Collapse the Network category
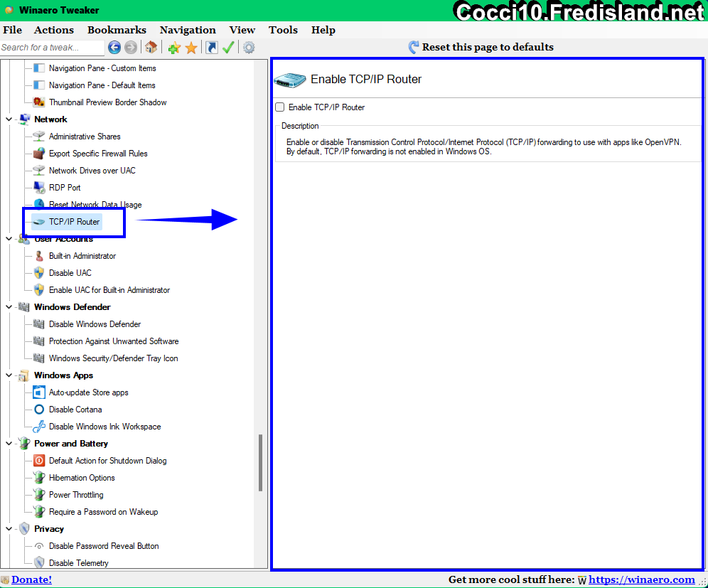This screenshot has height=588, width=708. tap(9, 119)
